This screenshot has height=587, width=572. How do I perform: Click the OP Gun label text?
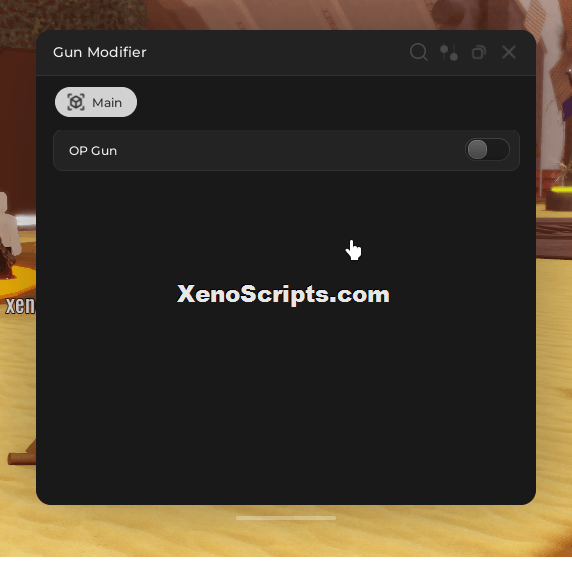93,150
